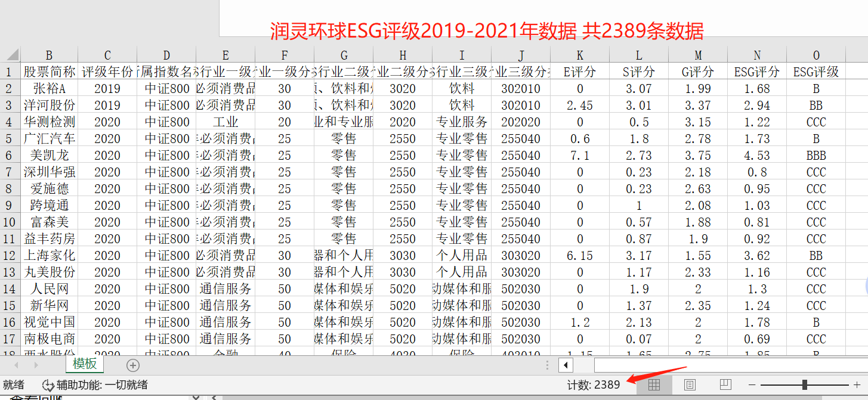Select the cell 跨境通
The image size is (868, 400).
pyautogui.click(x=50, y=206)
